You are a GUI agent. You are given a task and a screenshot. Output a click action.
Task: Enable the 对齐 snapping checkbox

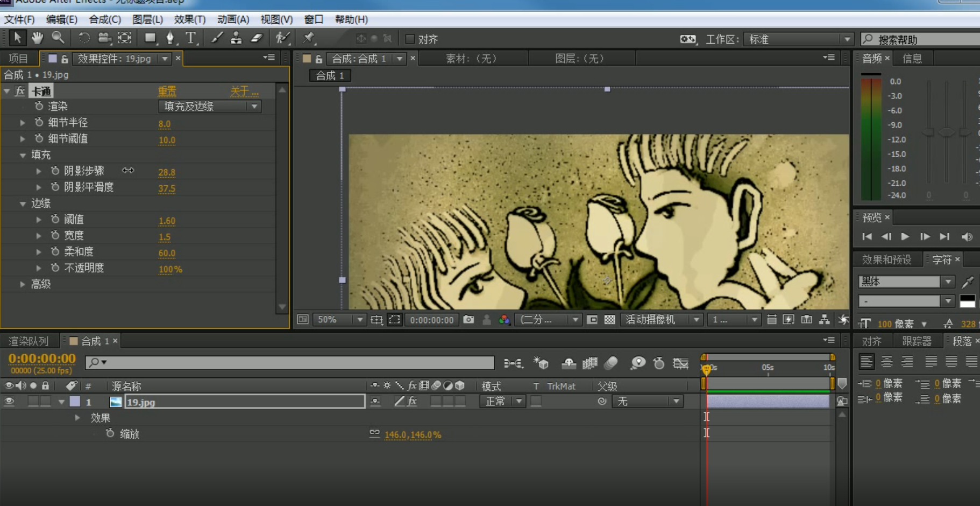[x=410, y=39]
